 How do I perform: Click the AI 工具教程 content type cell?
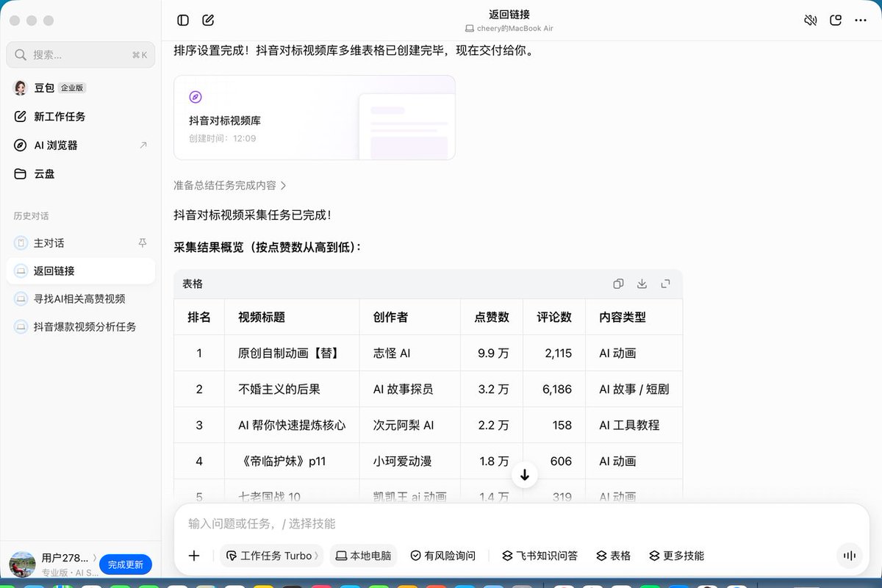tap(634, 426)
